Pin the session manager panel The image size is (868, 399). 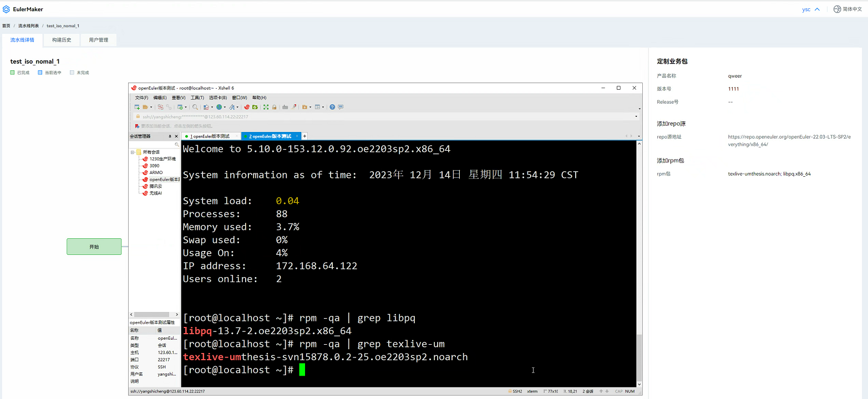[170, 136]
